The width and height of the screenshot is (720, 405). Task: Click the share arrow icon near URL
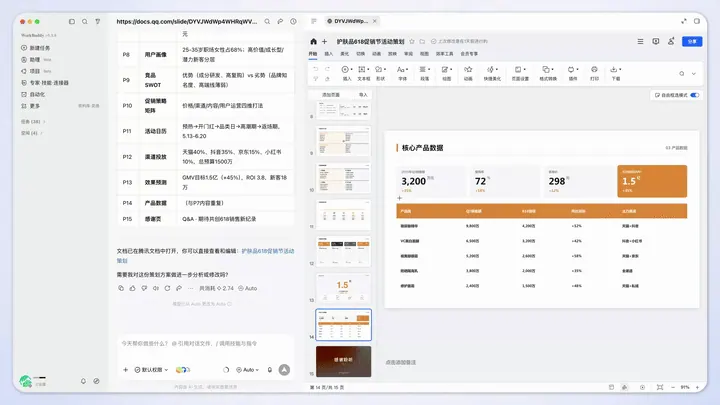click(280, 22)
